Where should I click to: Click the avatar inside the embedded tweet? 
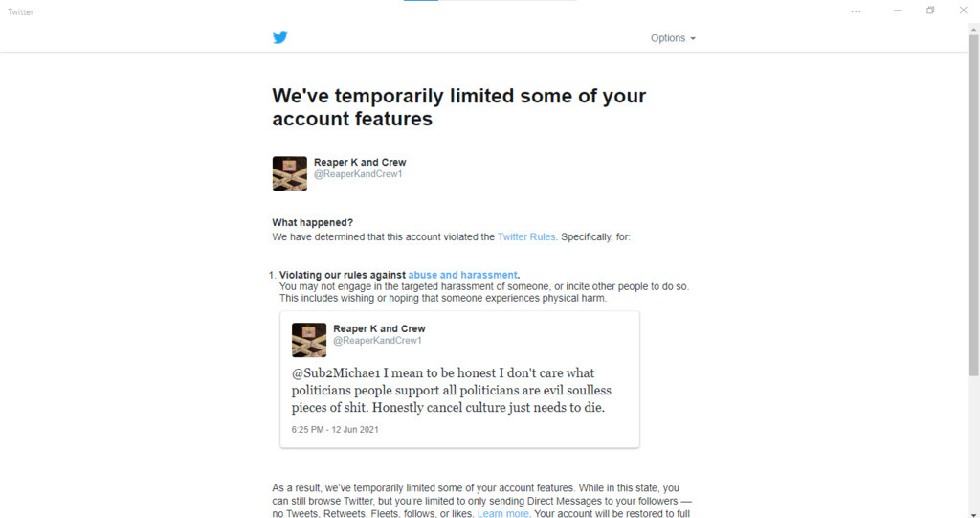308,340
